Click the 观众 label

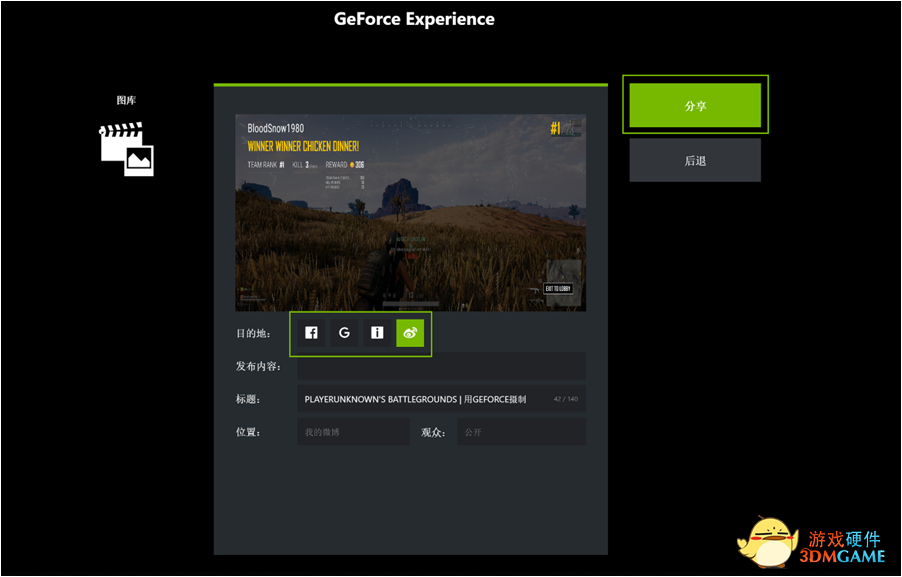tap(434, 432)
